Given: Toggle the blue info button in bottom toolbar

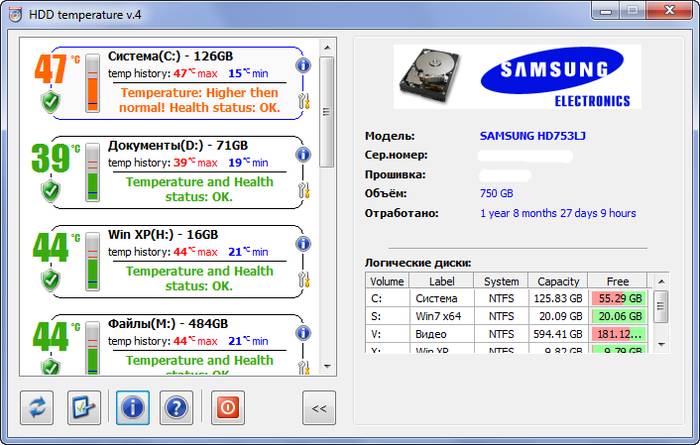Looking at the screenshot, I should point(133,408).
